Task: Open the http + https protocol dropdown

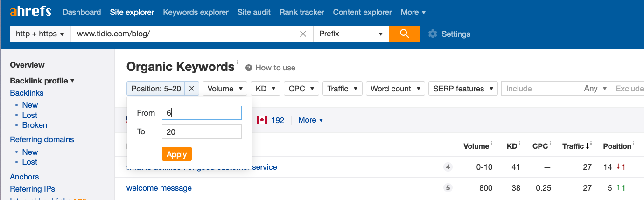Action: coord(40,34)
